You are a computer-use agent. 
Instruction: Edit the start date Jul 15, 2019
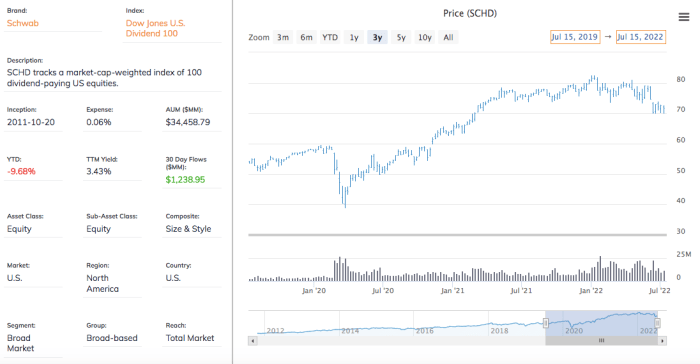click(x=575, y=37)
